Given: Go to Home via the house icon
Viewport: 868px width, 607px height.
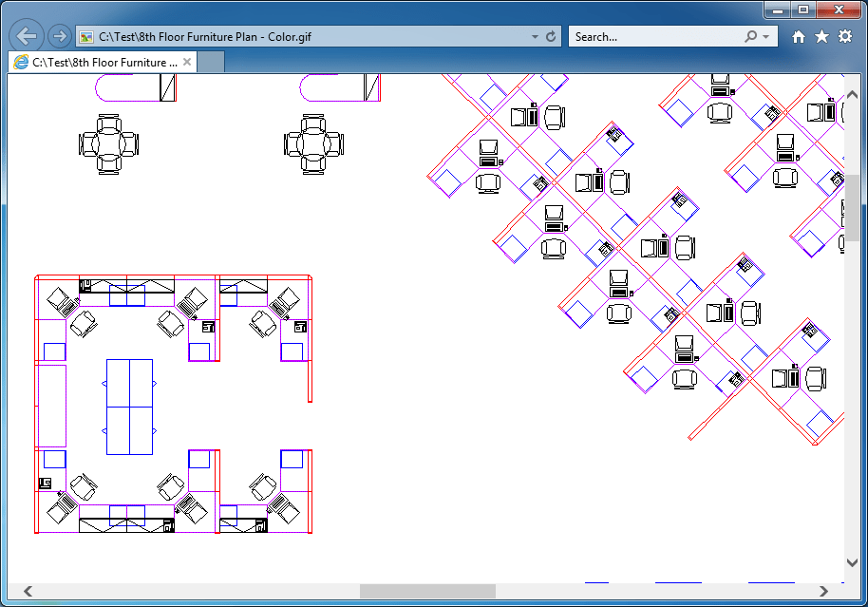Looking at the screenshot, I should click(x=799, y=36).
